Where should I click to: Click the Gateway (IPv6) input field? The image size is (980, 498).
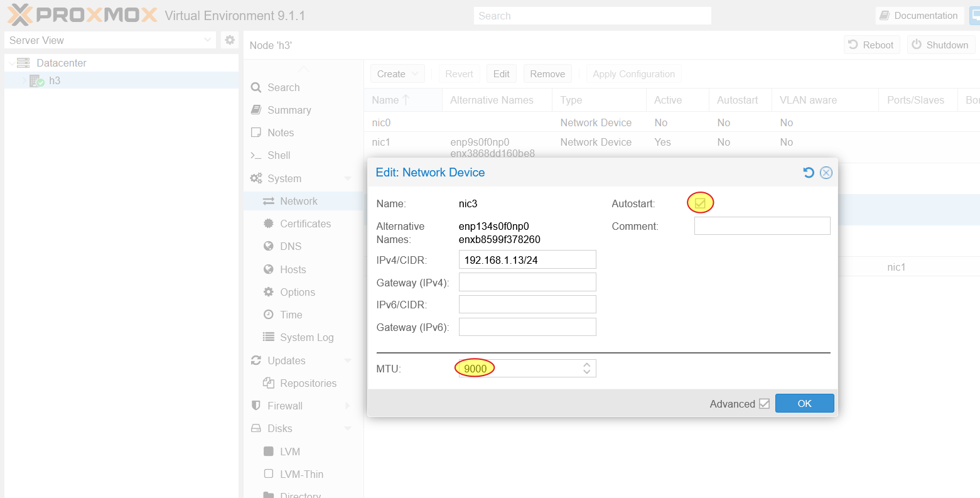[527, 327]
